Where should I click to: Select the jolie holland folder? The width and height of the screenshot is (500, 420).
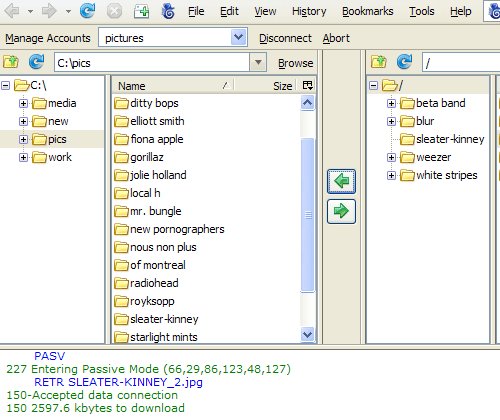[x=150, y=175]
